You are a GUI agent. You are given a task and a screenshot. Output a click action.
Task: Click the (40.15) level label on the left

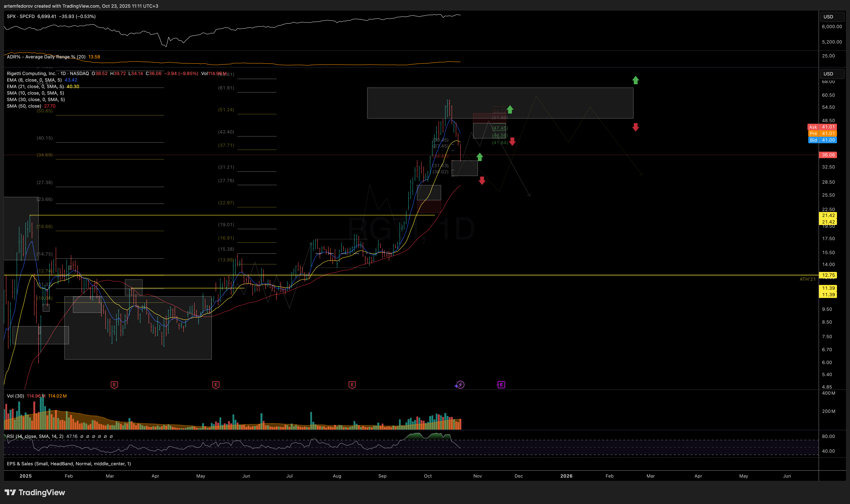(44, 138)
